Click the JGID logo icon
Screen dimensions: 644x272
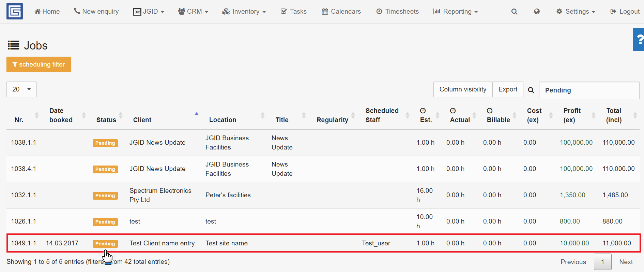[x=15, y=11]
